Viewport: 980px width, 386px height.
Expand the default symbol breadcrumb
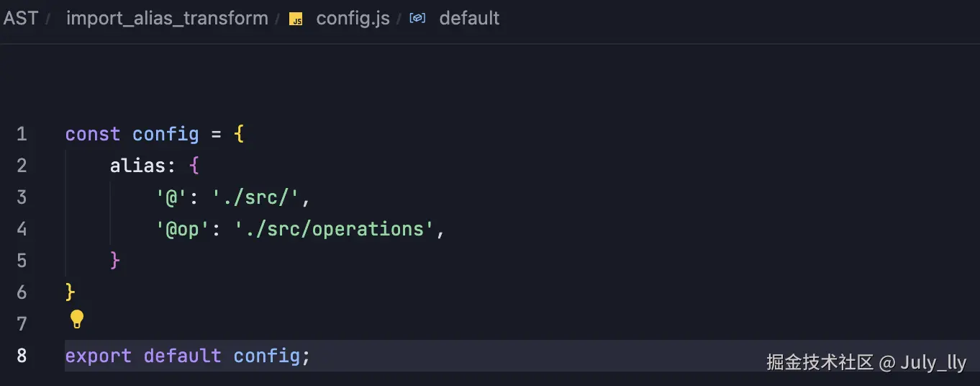coord(469,18)
